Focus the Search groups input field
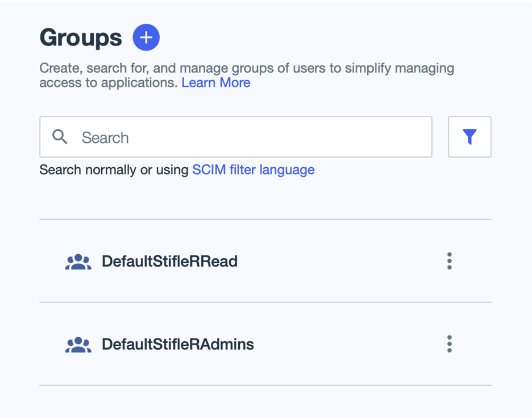This screenshot has width=532, height=418. (x=244, y=137)
